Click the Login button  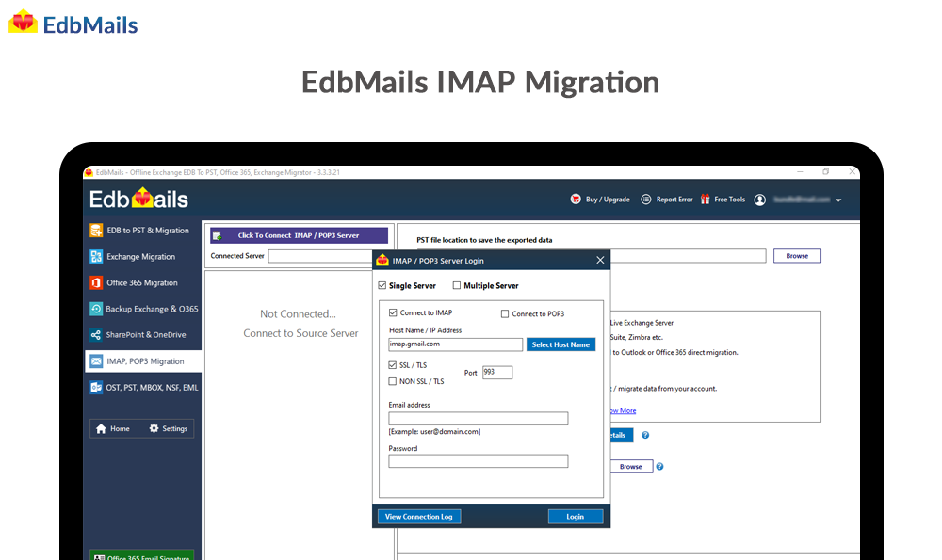click(x=575, y=517)
